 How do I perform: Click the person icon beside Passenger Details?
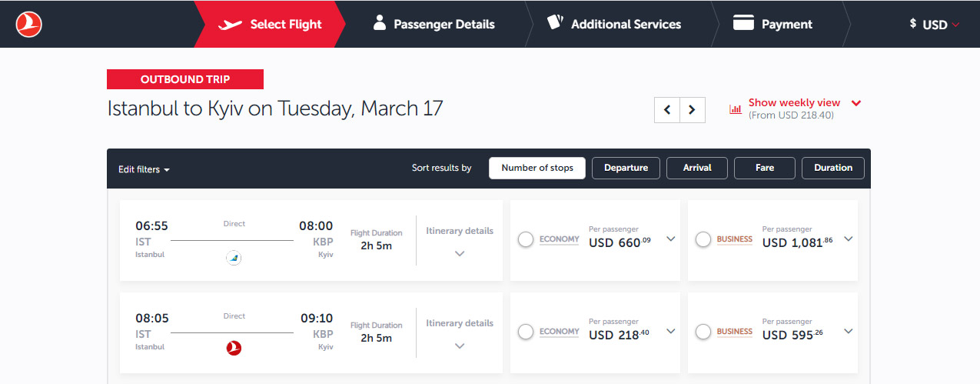click(x=379, y=22)
